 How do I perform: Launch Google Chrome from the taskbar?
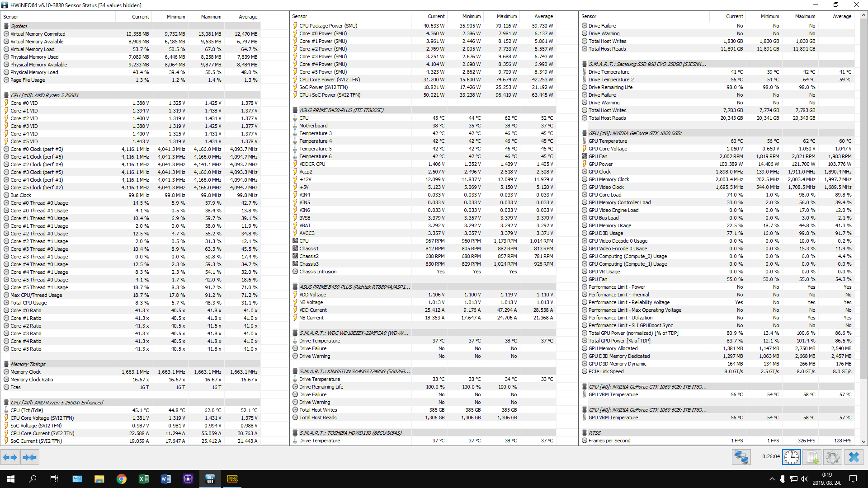122,479
